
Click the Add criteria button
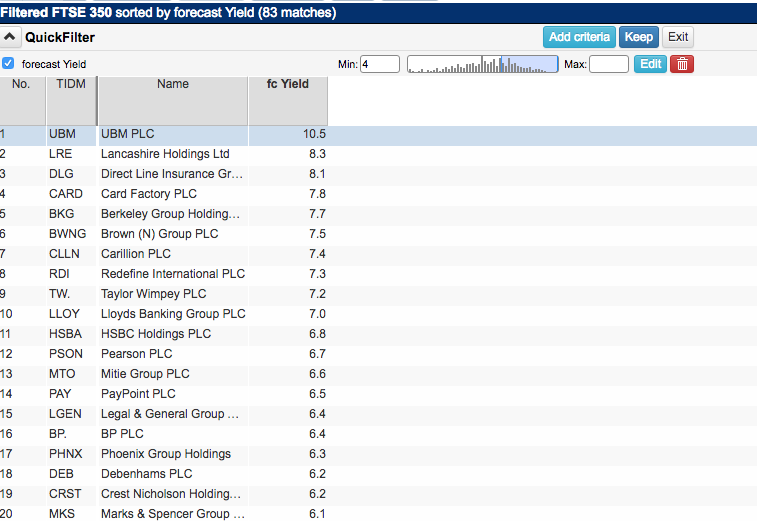click(579, 37)
